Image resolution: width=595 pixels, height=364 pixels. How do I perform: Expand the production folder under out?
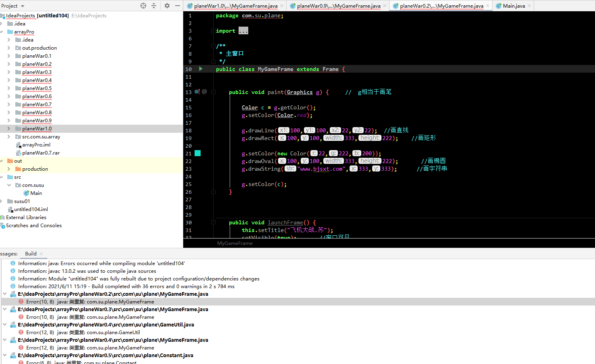click(8, 169)
